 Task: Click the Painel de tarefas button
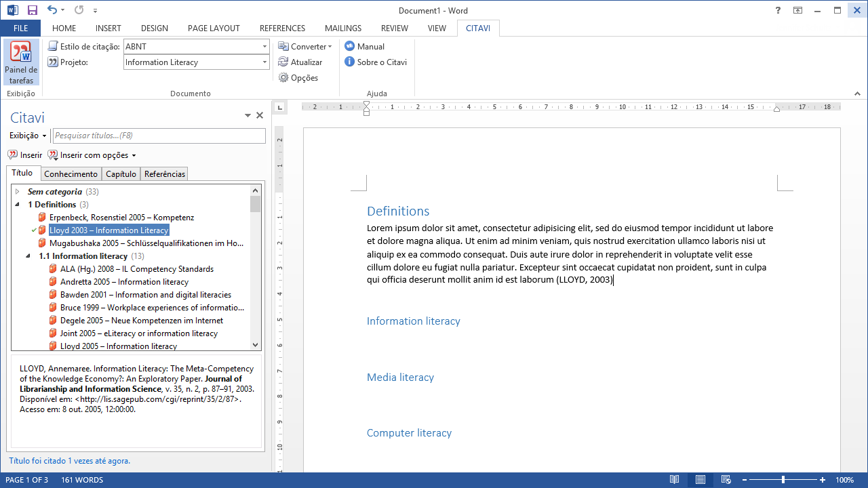click(21, 63)
